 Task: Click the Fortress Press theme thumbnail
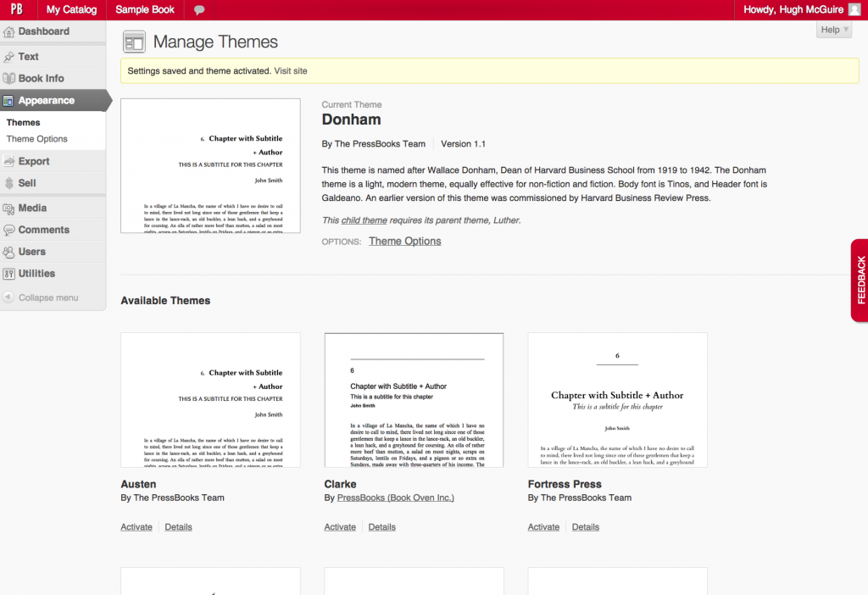pos(618,400)
